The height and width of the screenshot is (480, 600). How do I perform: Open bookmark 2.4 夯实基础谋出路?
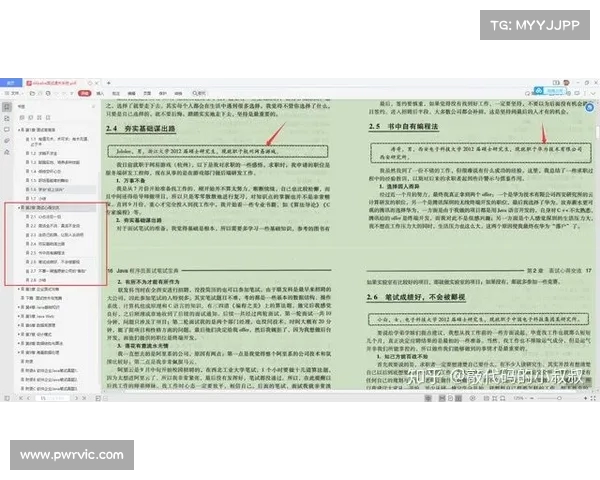[x=48, y=244]
